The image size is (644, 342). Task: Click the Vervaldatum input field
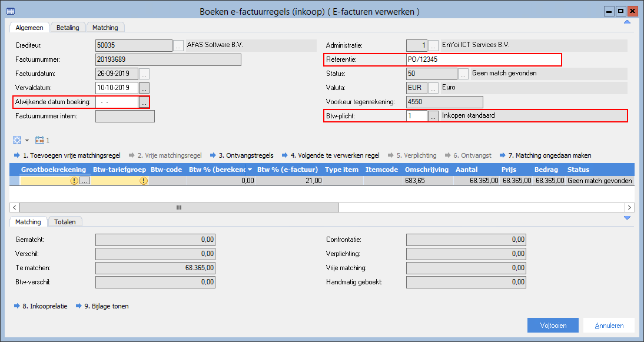click(117, 88)
